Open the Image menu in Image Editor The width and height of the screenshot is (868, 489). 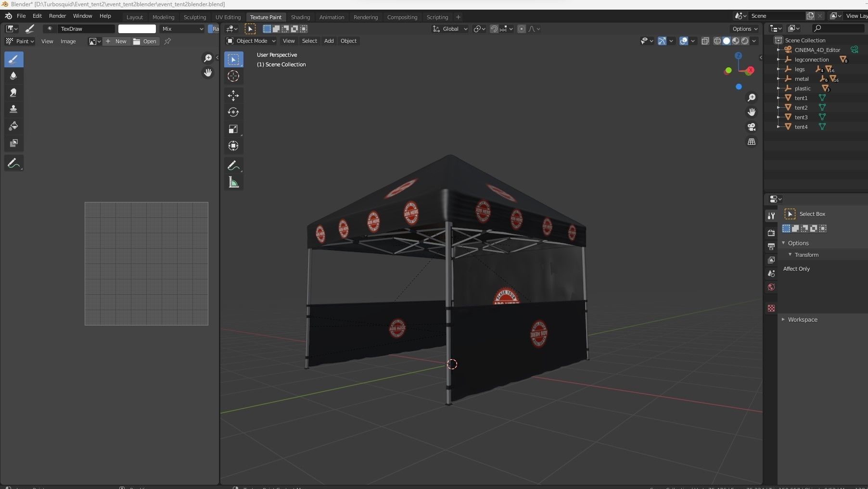point(68,41)
